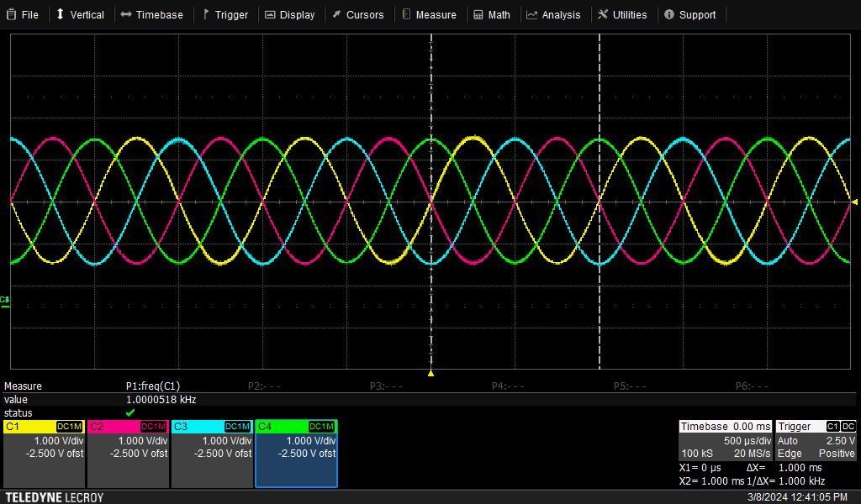Click the X1 cursor line at grid center
The height and width of the screenshot is (504, 861).
pos(431,202)
